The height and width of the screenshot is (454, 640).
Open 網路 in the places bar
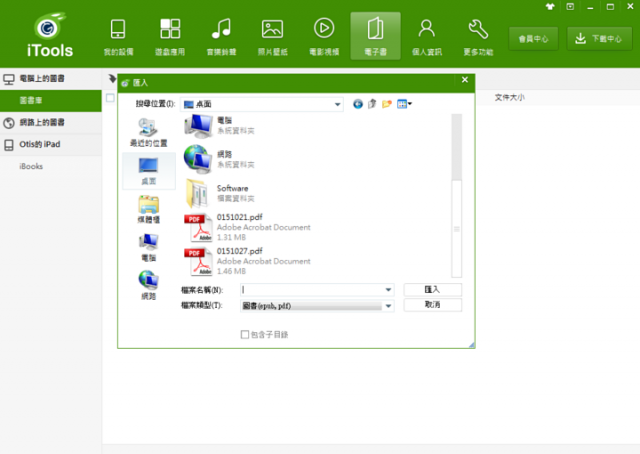(x=149, y=285)
